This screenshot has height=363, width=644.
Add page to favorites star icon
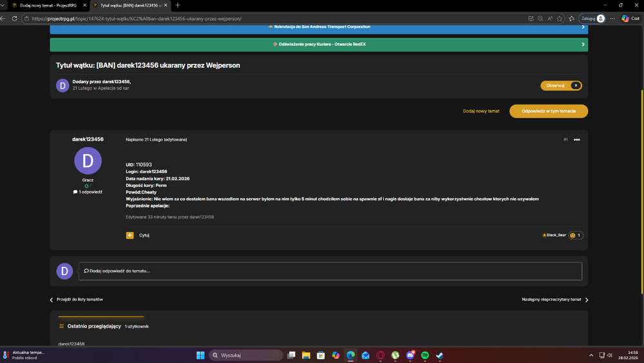click(x=560, y=19)
